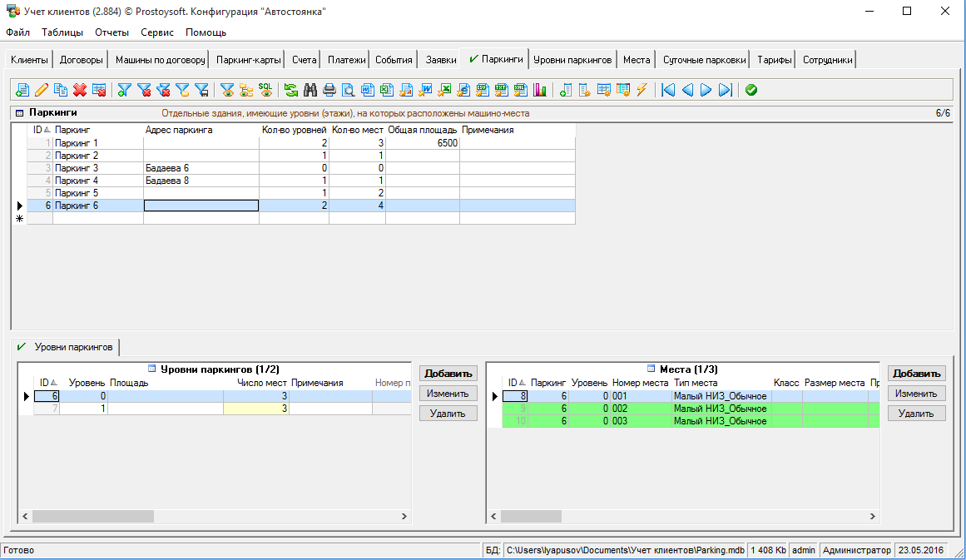Screen dimensions: 966x560
Task: Click the green checkmark circle icon
Action: [751, 90]
